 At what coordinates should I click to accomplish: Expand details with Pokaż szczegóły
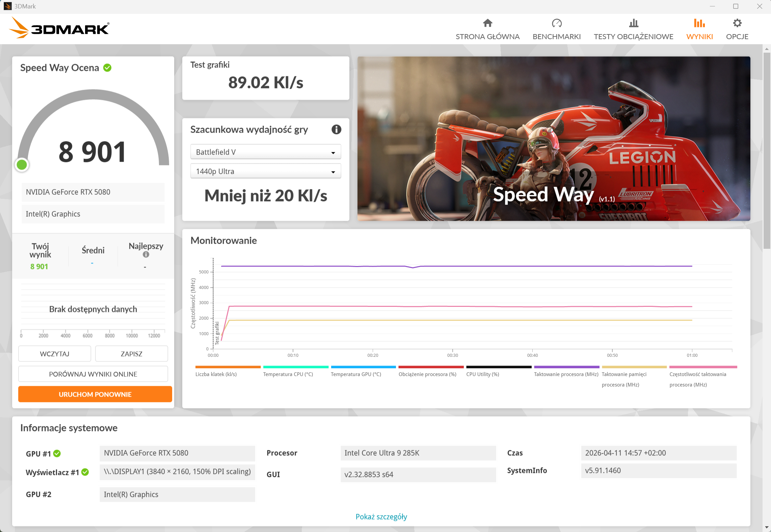(x=381, y=516)
